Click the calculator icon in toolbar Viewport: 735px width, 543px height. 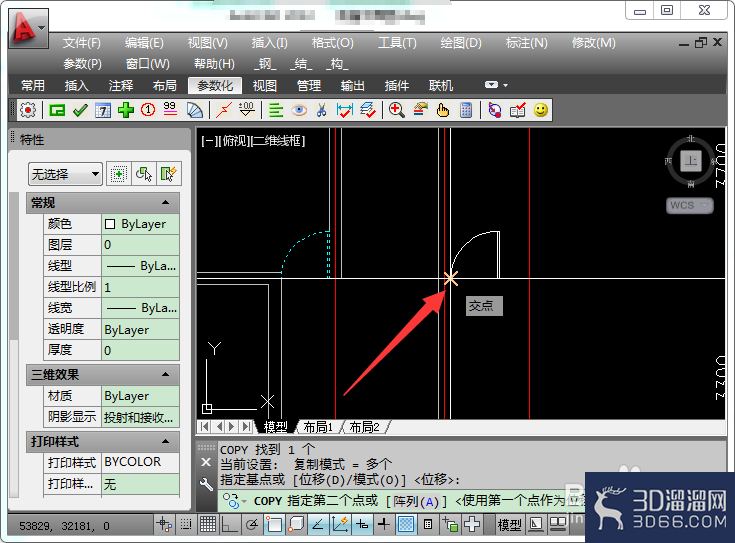pyautogui.click(x=466, y=111)
